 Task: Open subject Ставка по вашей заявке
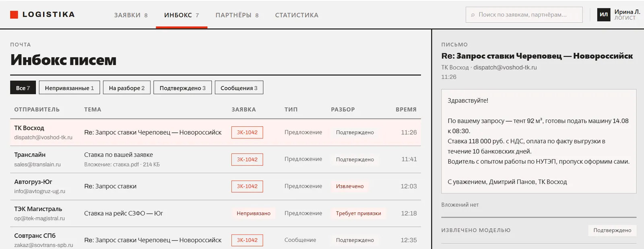(x=118, y=155)
